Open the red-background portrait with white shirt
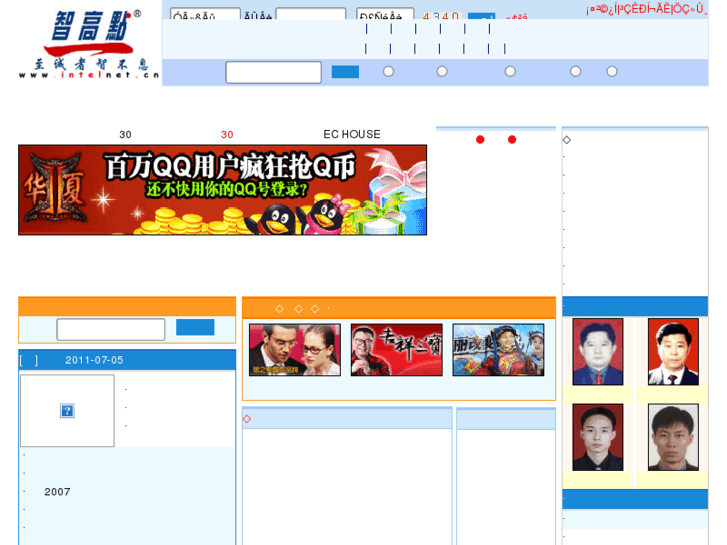Viewport: 727px width, 545px height. pos(673,352)
